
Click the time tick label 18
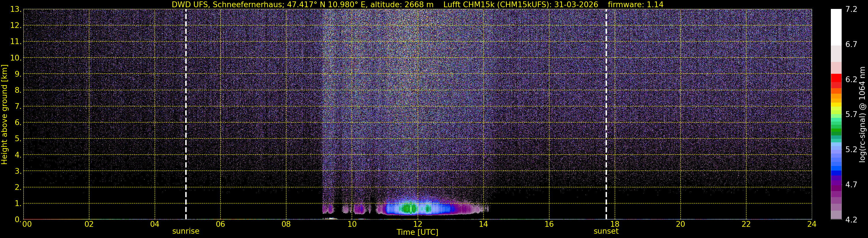coord(614,224)
